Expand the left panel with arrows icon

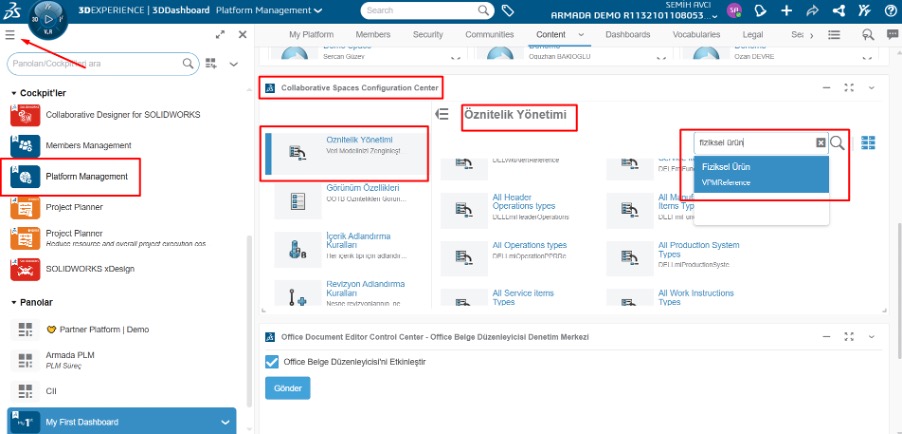click(x=220, y=35)
